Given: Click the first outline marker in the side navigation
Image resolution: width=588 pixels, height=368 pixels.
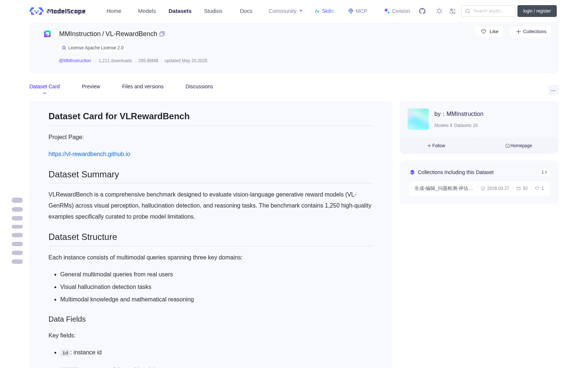Looking at the screenshot, I should coord(17,200).
